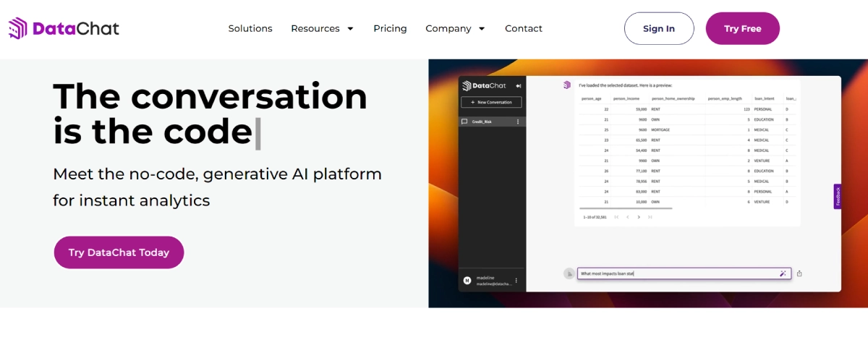Click the Try DataChat Today button
This screenshot has height=340, width=868.
tap(119, 252)
